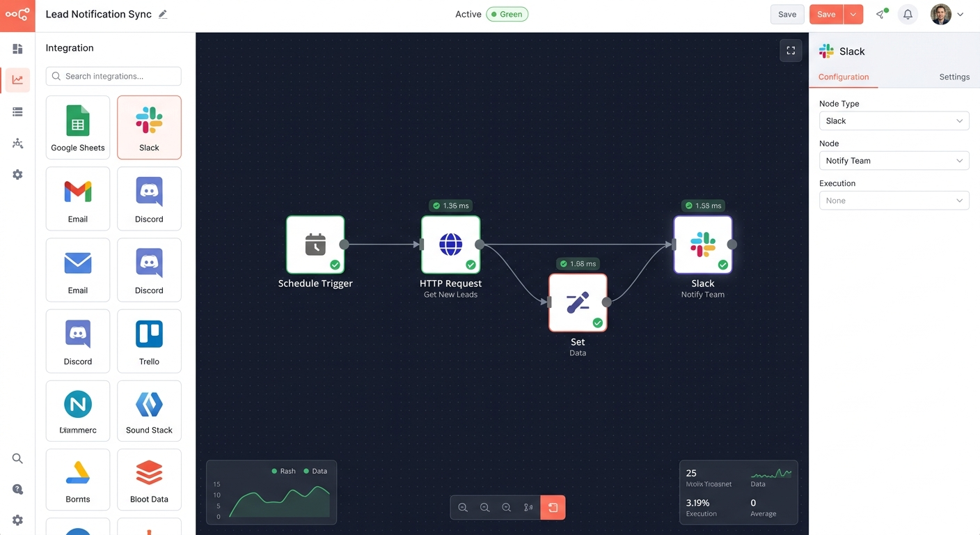Click the 1.36 ms timing badge
980x535 pixels.
(x=450, y=206)
